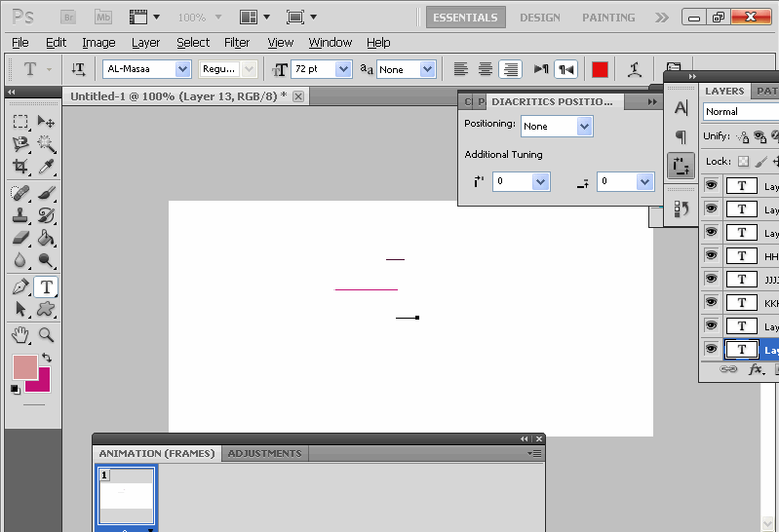
Task: Open the diacritics Positioning dropdown
Action: [584, 126]
